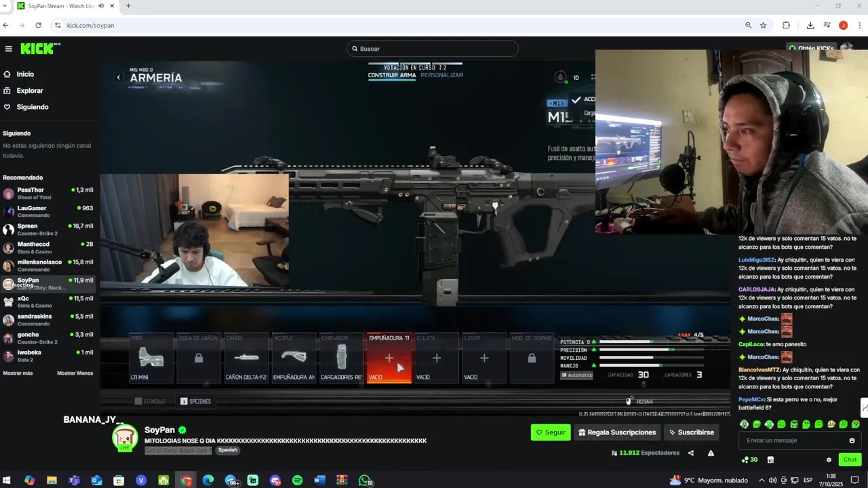The height and width of the screenshot is (488, 868).
Task: Click the KICK logo
Action: point(40,49)
